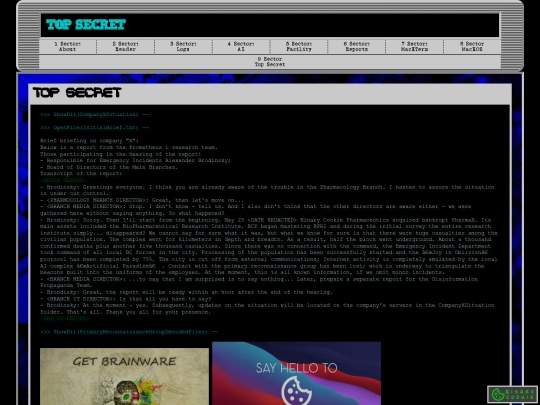The width and height of the screenshot is (540, 405).
Task: Go to 2 Sector: Reader
Action: 125,46
